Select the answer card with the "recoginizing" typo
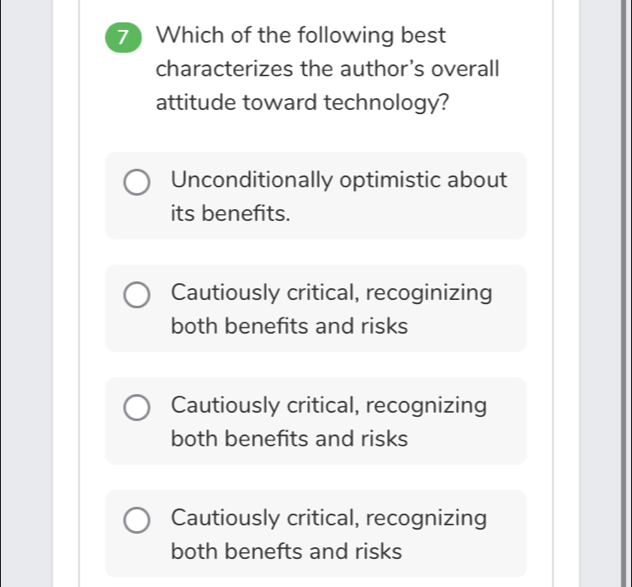 point(316,308)
